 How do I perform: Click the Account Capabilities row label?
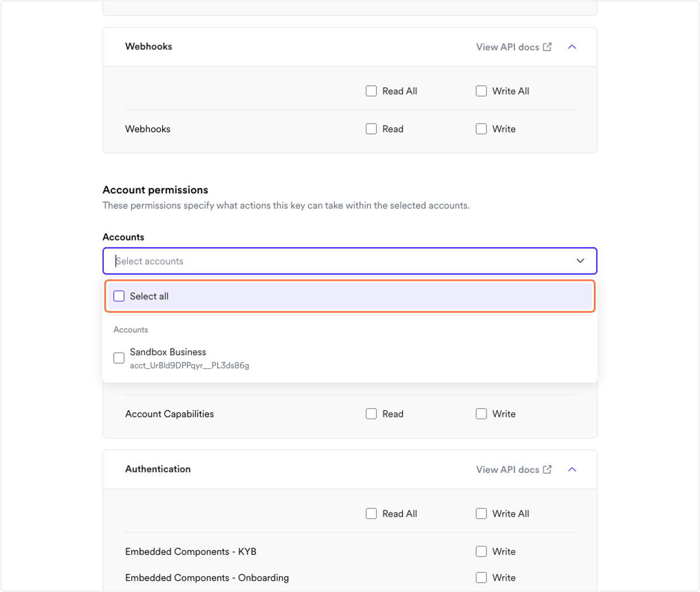click(x=170, y=414)
